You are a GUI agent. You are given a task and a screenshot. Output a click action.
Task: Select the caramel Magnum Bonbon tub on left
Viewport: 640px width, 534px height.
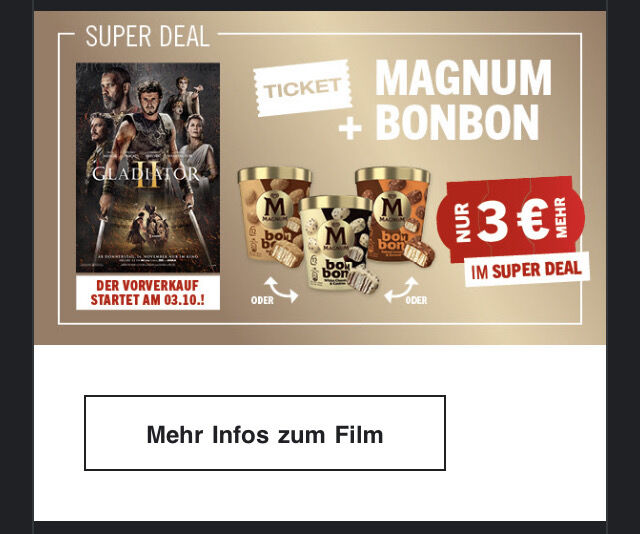click(x=273, y=216)
